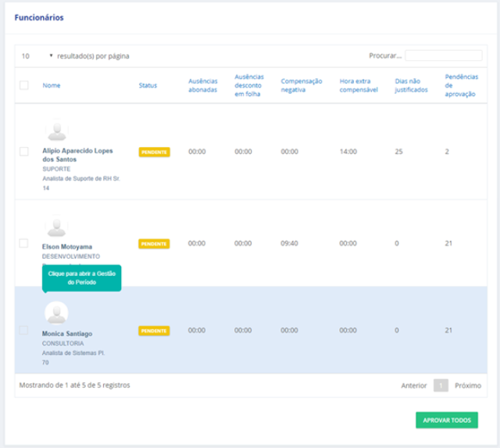Click Monica Santiago's profile avatar

(x=56, y=313)
